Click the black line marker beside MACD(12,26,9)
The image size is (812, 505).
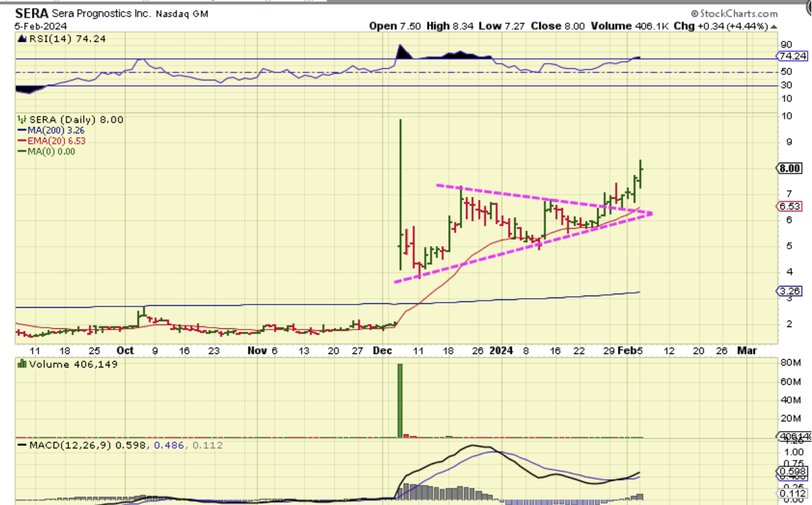point(22,445)
